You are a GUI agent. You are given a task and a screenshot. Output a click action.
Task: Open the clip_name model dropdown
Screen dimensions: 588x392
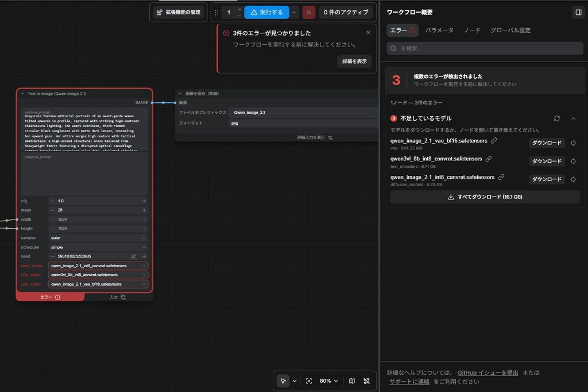(x=98, y=275)
